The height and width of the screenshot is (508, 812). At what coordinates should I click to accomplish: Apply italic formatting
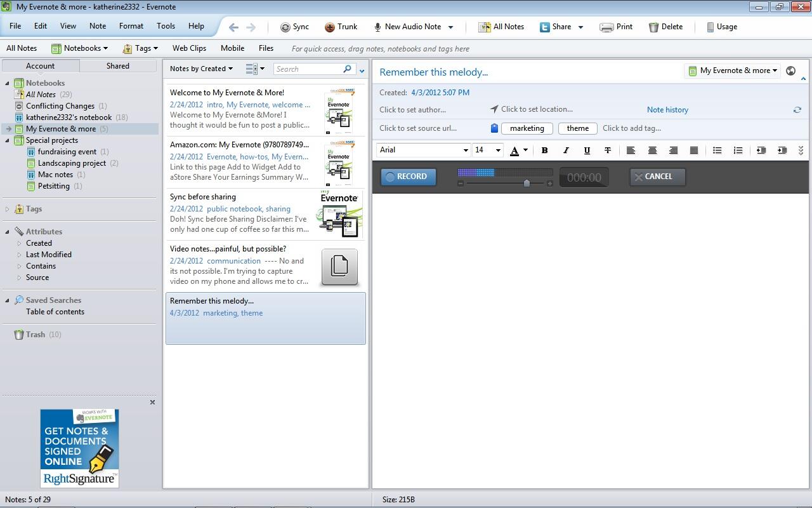[566, 150]
